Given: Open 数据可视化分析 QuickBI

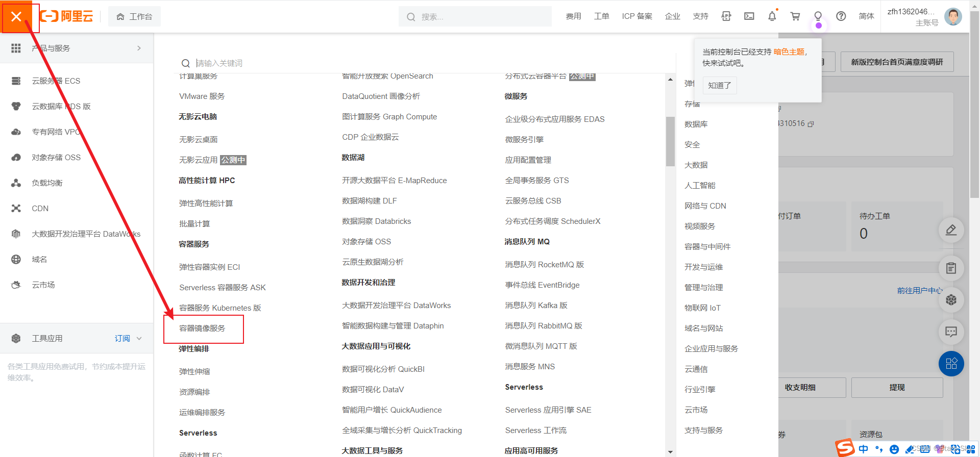Looking at the screenshot, I should [383, 369].
